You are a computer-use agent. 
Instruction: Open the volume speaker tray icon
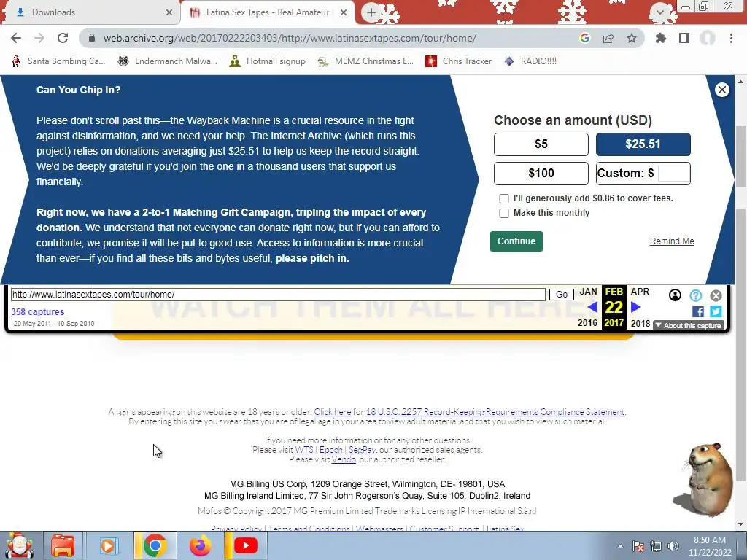tap(673, 547)
